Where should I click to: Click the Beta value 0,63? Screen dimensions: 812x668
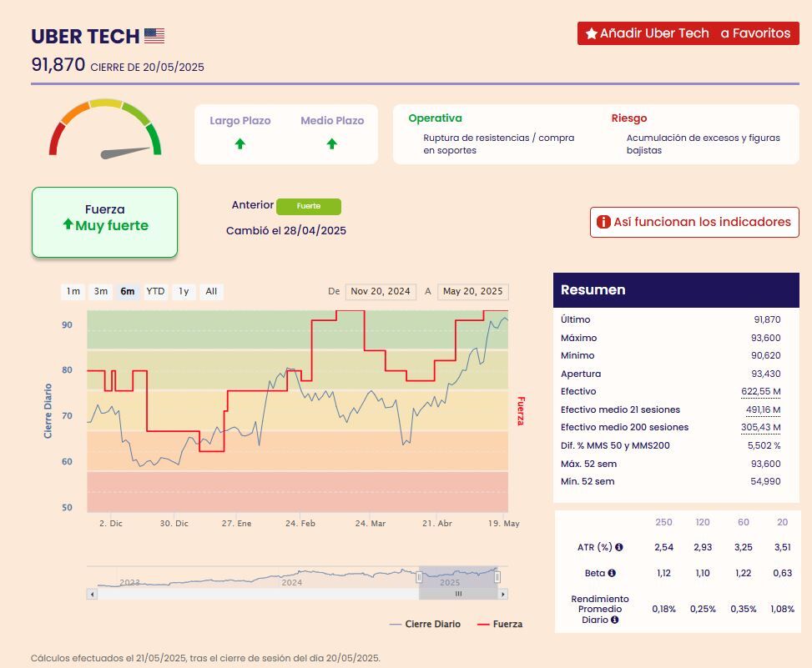[x=783, y=573]
